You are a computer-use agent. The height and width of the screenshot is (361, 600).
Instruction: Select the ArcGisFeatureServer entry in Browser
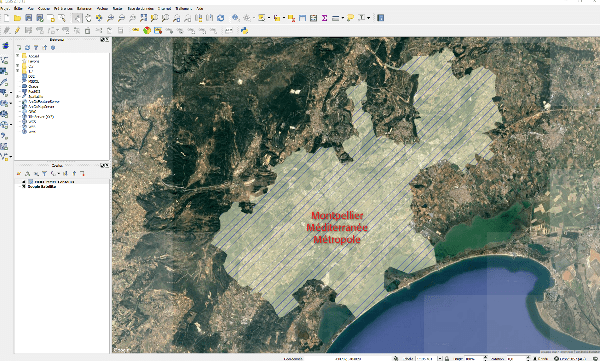pyautogui.click(x=44, y=102)
